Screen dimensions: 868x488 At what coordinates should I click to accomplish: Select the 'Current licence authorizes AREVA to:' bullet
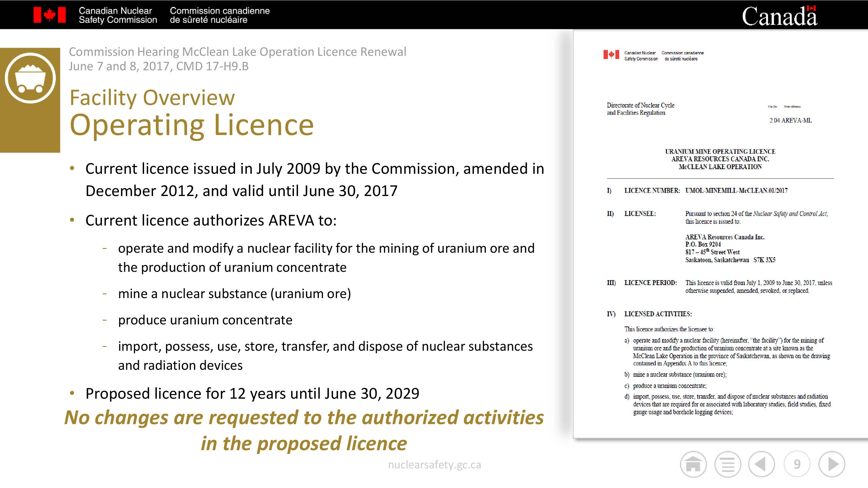coord(211,220)
